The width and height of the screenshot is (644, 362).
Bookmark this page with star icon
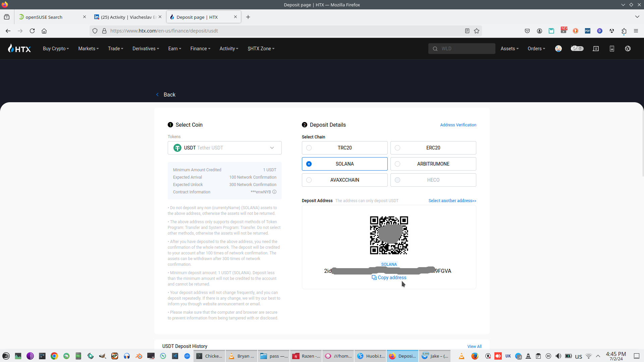[x=477, y=31]
